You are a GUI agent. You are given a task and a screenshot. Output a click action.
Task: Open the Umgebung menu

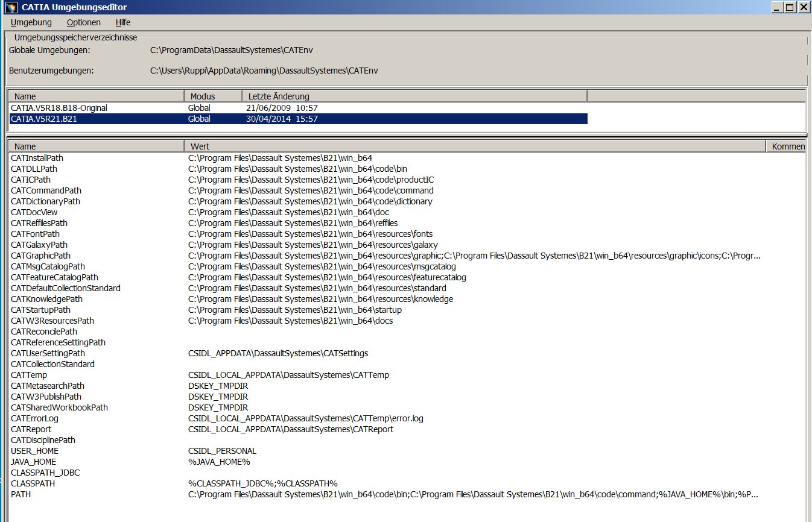(31, 22)
